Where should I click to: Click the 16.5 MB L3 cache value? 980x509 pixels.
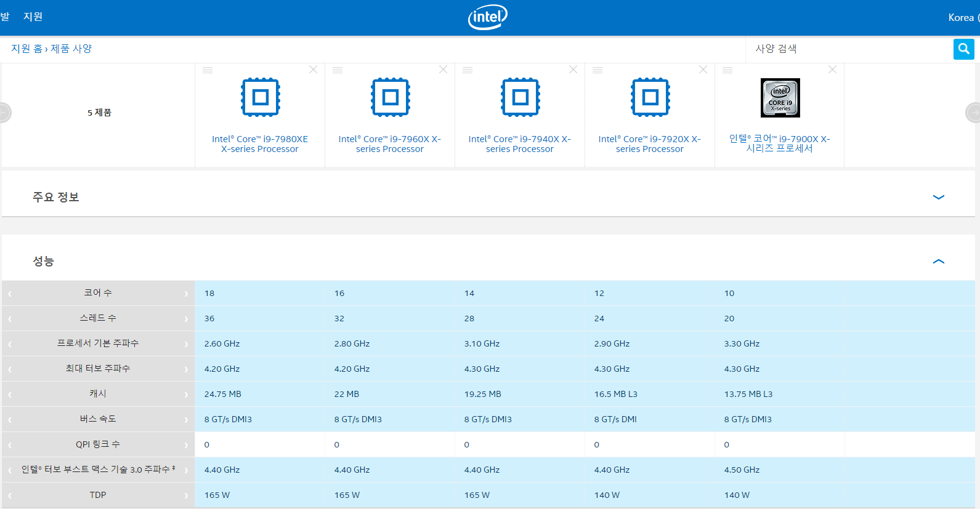pyautogui.click(x=616, y=395)
